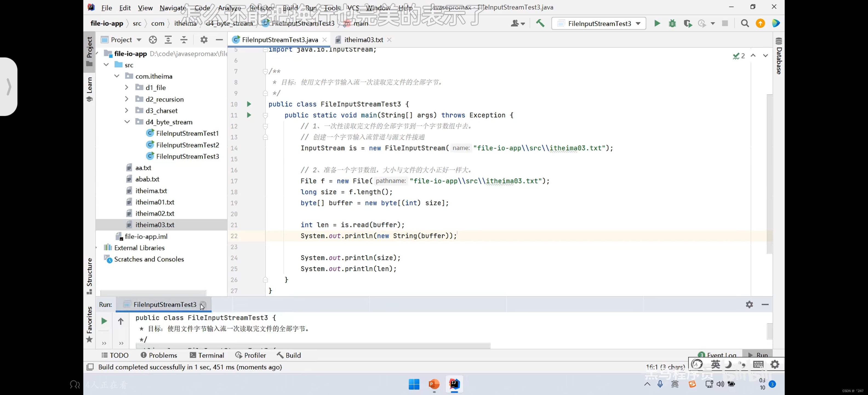The image size is (868, 395).
Task: Expand the d3_charset package
Action: (x=127, y=110)
